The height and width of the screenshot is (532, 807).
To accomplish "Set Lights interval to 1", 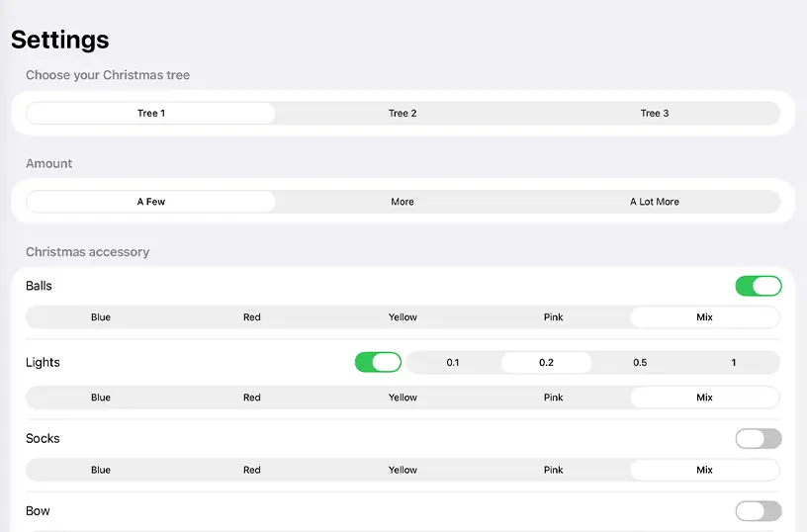I will coord(733,363).
